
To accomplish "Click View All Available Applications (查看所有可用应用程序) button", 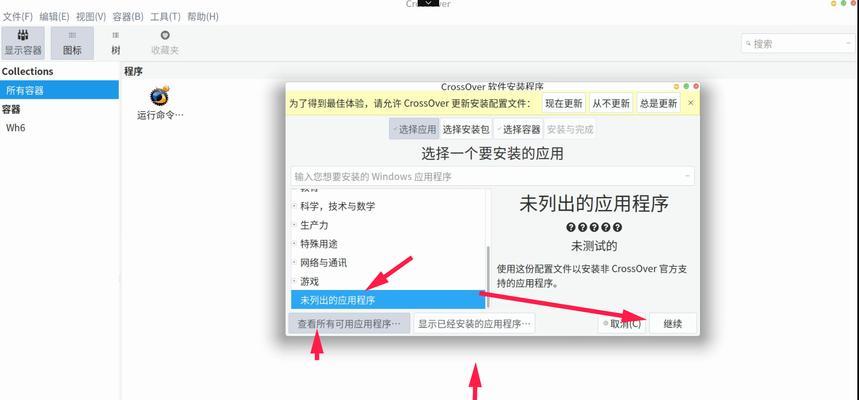I will coord(348,324).
